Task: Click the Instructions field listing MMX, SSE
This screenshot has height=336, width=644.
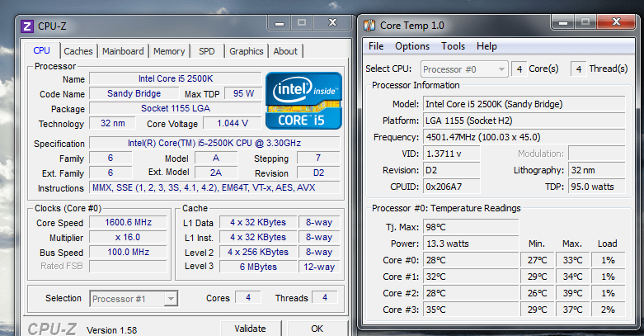Action: click(x=214, y=187)
